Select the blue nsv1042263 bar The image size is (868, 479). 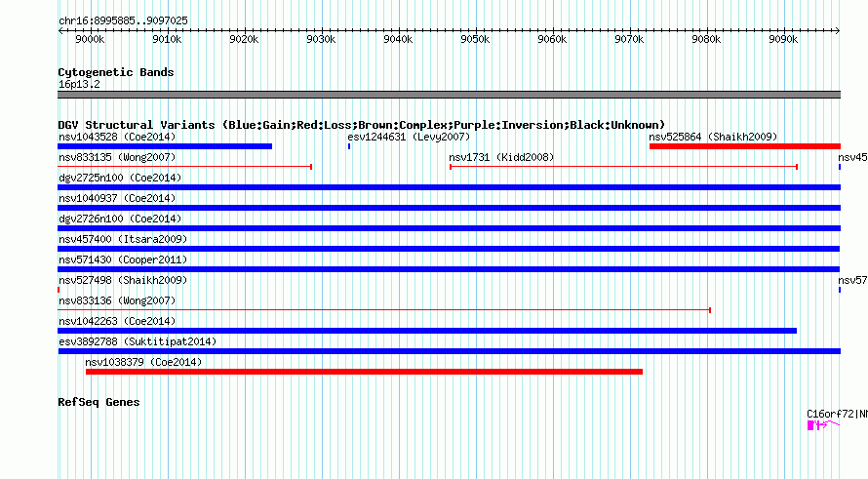click(x=427, y=331)
